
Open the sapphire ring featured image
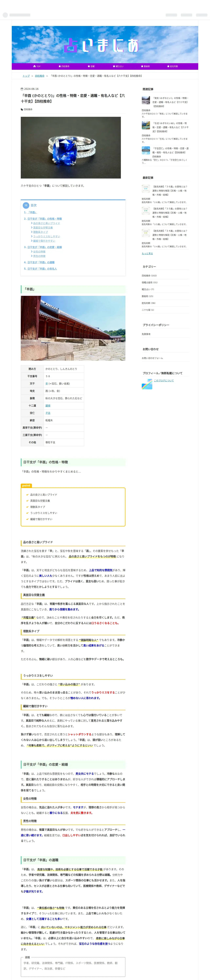click(70, 148)
